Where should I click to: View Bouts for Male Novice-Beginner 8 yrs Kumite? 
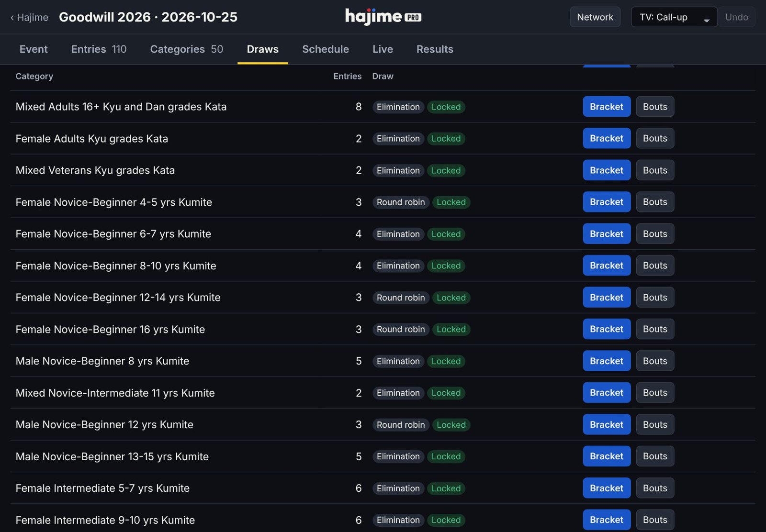click(x=655, y=361)
